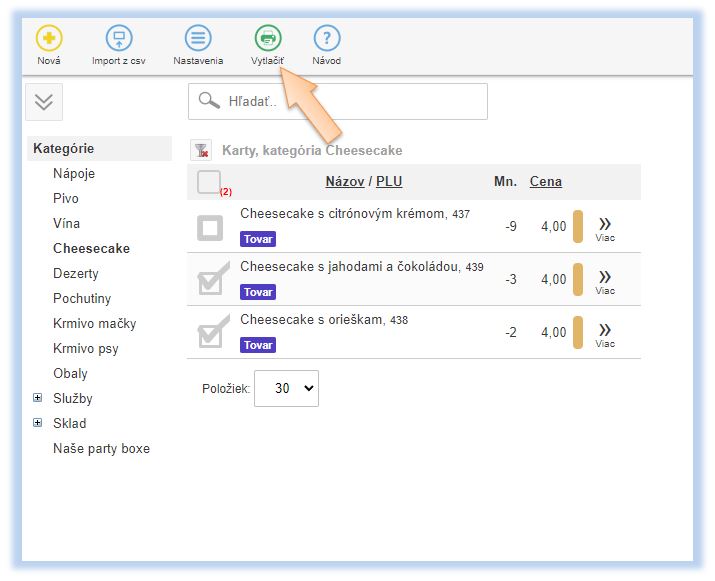Toggle the select-all header checkbox
Screen dimensions: 715x581
pos(209,182)
